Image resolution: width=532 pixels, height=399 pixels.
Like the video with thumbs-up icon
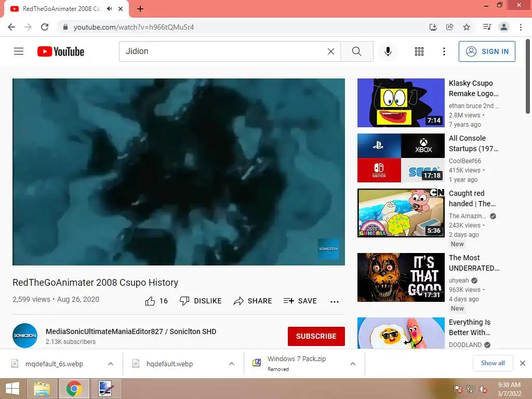(150, 301)
